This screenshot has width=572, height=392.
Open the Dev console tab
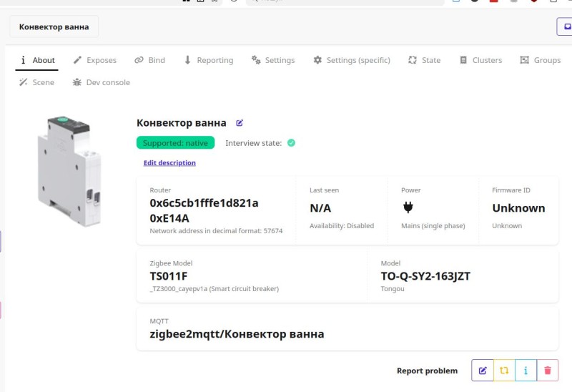[101, 82]
